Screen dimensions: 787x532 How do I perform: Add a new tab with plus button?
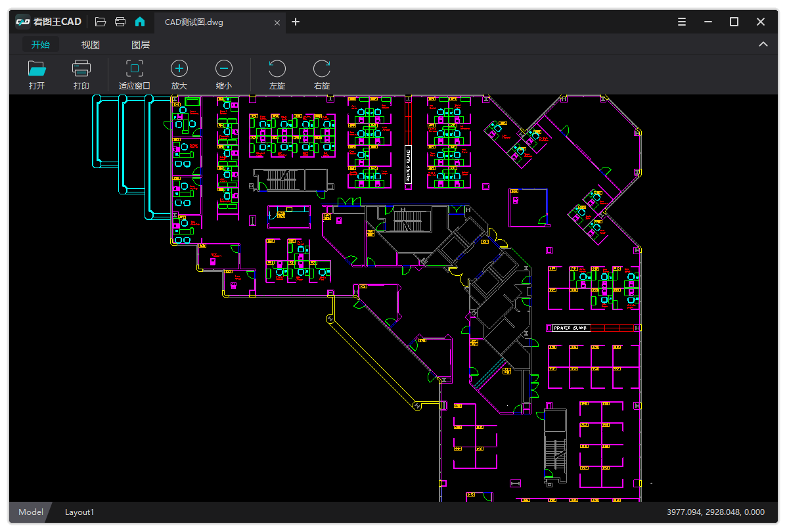pos(296,22)
